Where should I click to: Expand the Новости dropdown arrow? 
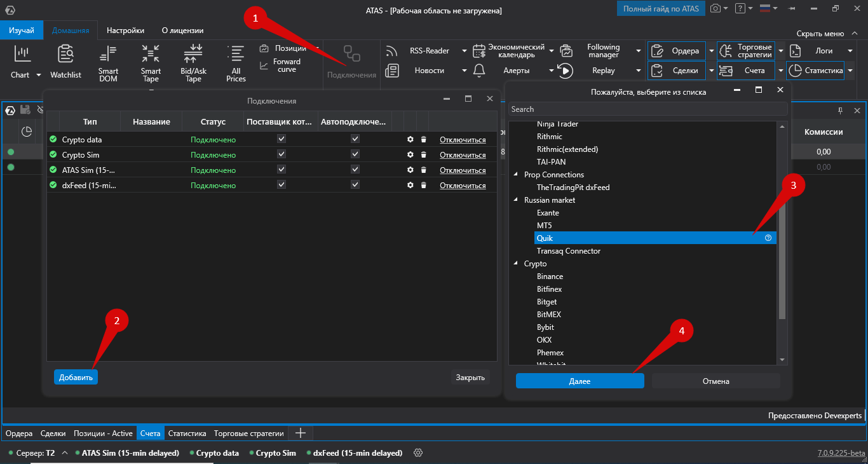[465, 71]
